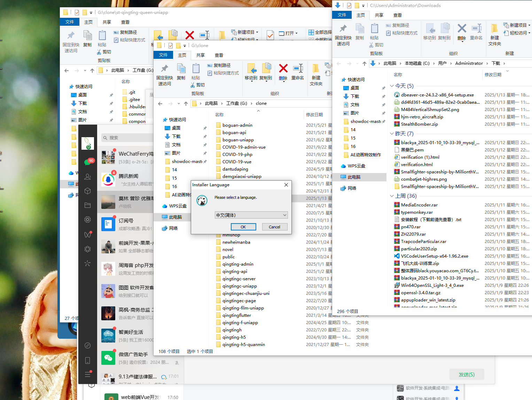Image resolution: width=532 pixels, height=400 pixels.
Task: Click the 此电脑 breadcrumb in the Downloads address bar
Action: tap(390, 63)
